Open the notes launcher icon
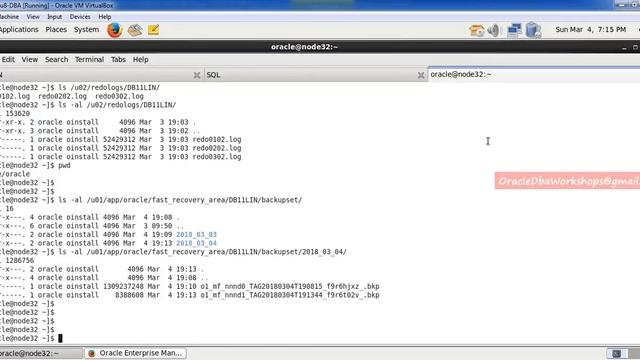This screenshot has height=360, width=640. coord(153,30)
